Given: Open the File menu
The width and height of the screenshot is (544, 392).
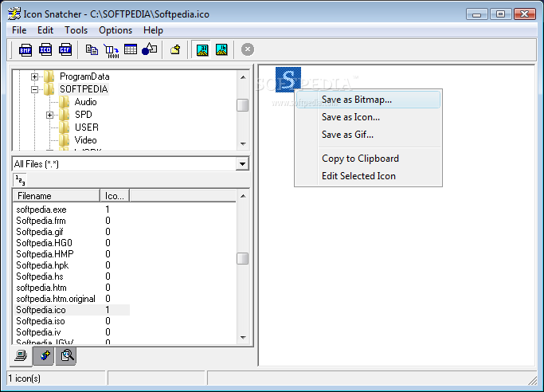Looking at the screenshot, I should tap(19, 30).
